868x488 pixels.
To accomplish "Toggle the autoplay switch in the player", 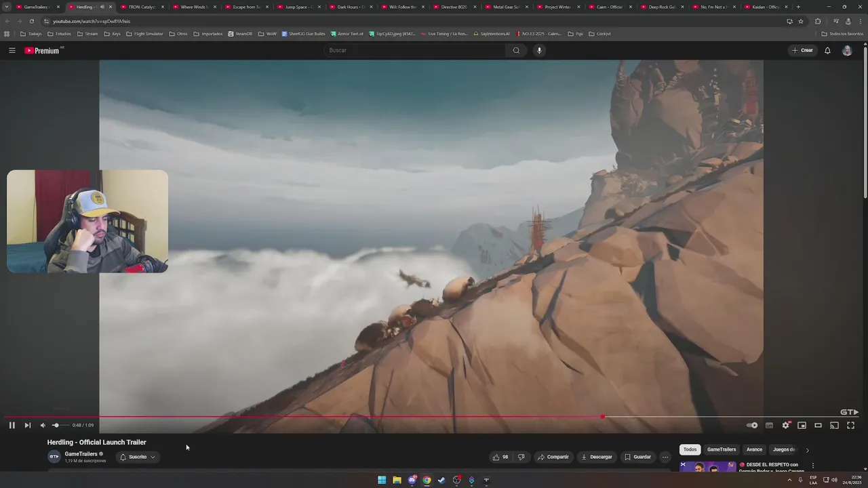I will point(752,426).
